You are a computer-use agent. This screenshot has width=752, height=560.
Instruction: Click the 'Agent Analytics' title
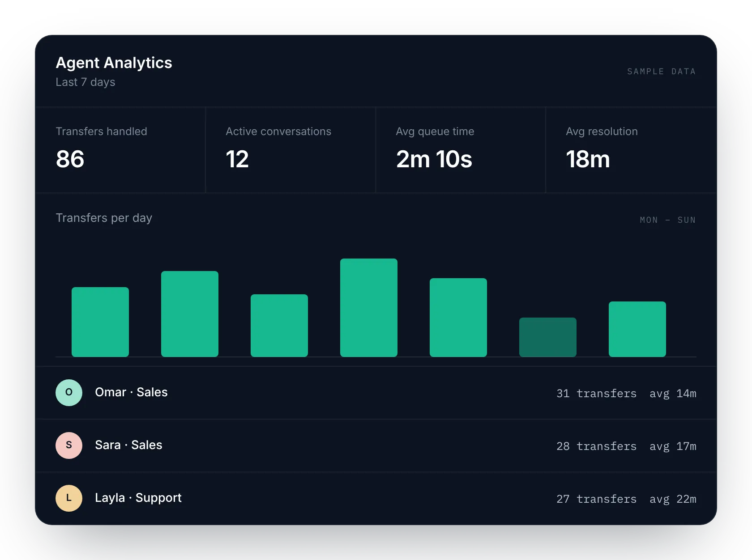pos(114,63)
